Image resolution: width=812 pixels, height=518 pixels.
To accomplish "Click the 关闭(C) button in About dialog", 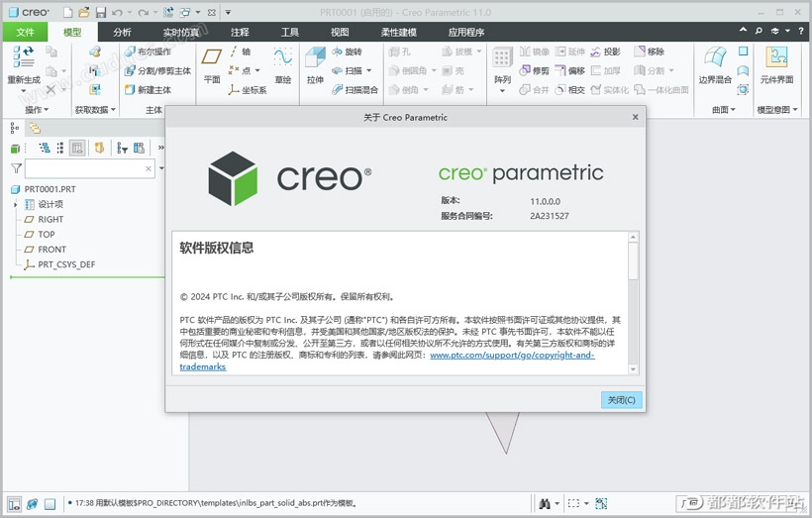I will [x=621, y=399].
